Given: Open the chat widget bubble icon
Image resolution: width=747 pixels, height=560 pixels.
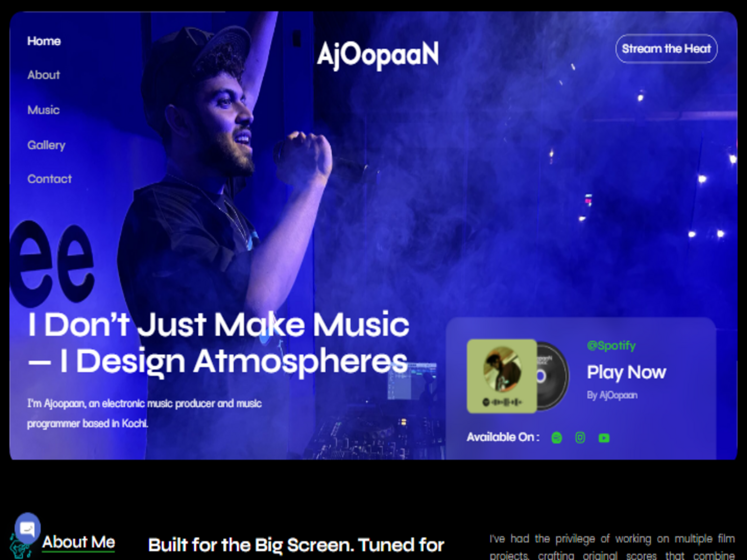Looking at the screenshot, I should (27, 529).
